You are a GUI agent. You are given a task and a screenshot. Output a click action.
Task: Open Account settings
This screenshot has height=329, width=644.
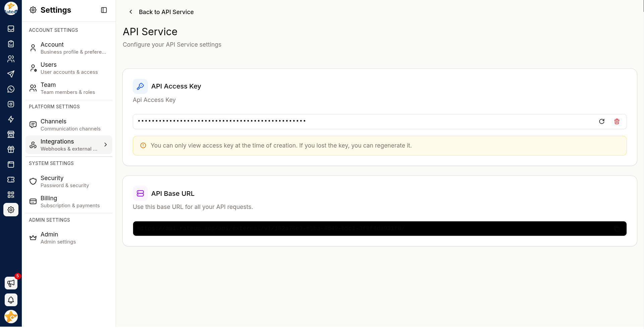pos(69,48)
